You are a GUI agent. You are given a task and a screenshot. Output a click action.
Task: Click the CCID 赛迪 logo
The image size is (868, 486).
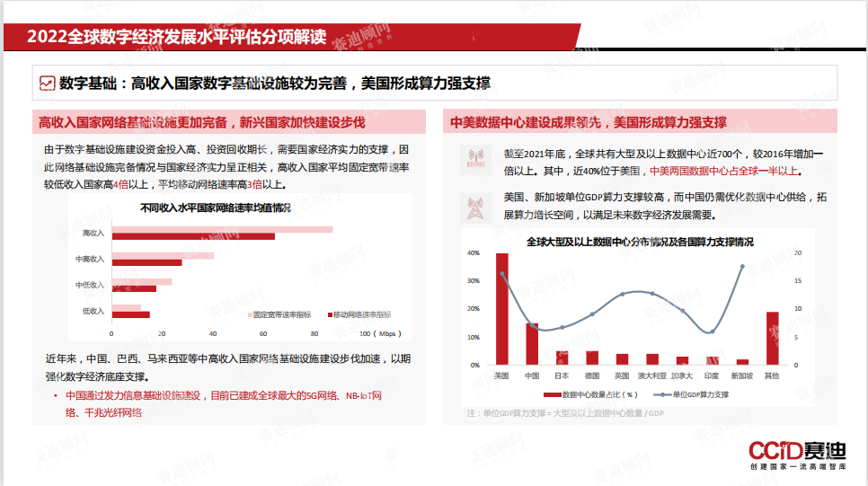coord(797,451)
